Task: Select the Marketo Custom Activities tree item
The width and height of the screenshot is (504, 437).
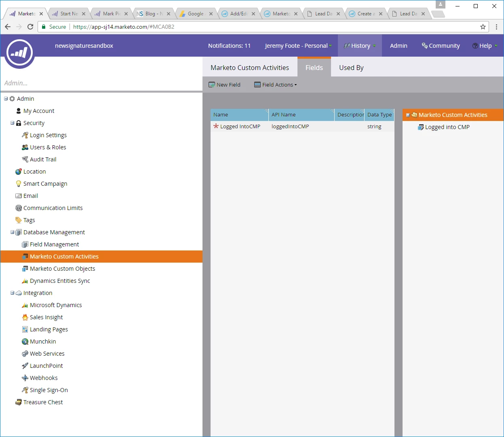Action: tap(101, 257)
